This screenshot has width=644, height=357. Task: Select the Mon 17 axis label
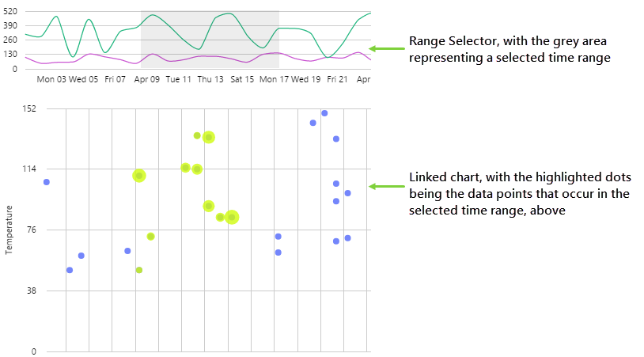(273, 79)
